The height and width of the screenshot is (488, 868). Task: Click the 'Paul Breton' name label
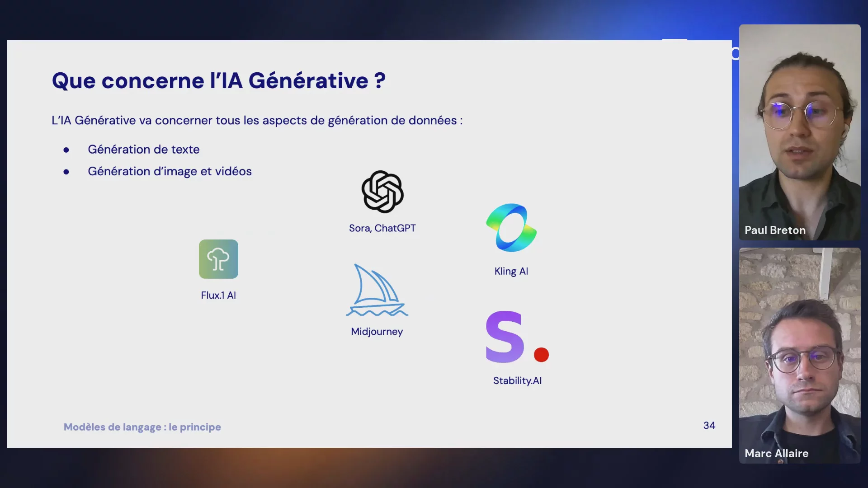[x=775, y=230]
